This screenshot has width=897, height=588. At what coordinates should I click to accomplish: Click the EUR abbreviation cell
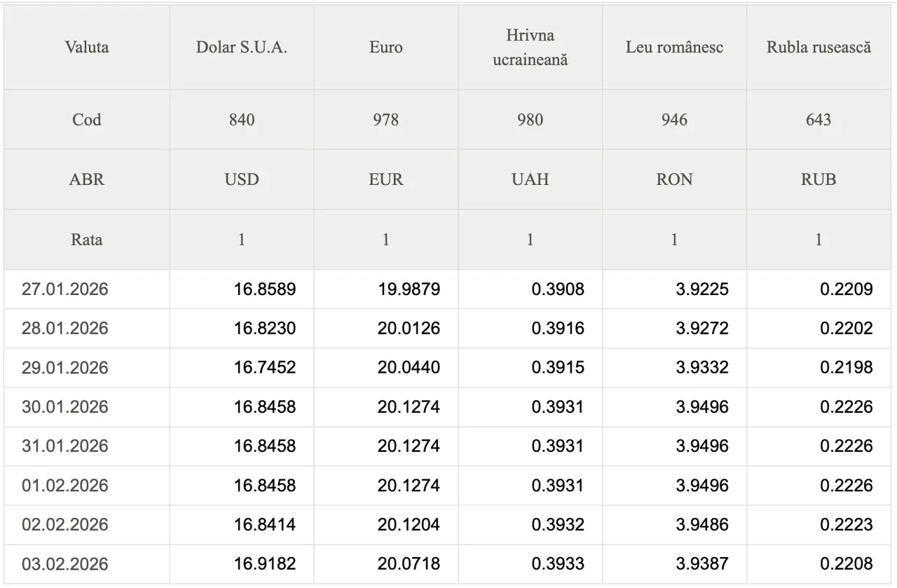coord(385,179)
